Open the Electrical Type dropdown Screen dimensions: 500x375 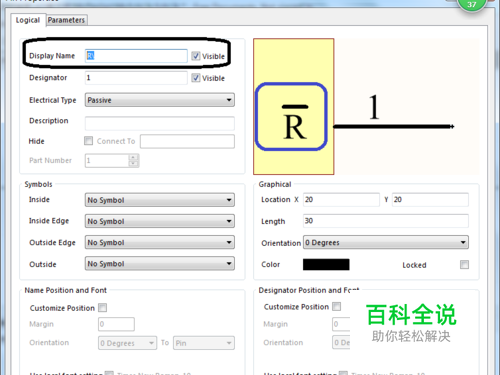click(160, 100)
